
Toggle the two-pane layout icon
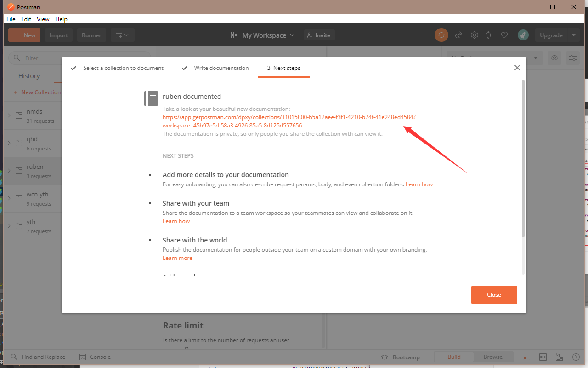tap(526, 357)
